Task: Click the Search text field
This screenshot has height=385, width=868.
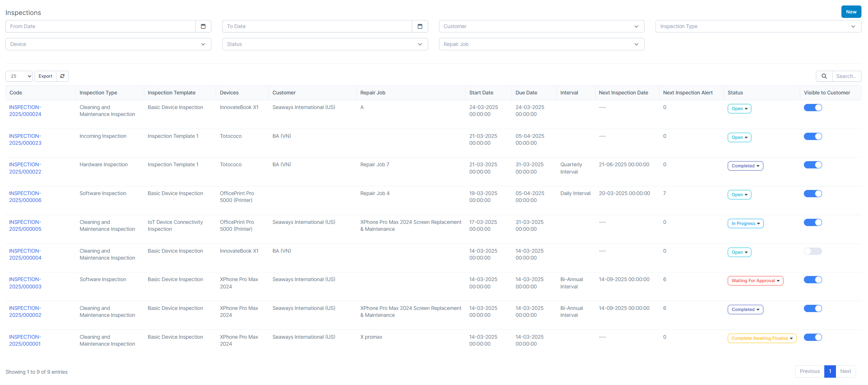Action: pyautogui.click(x=846, y=76)
